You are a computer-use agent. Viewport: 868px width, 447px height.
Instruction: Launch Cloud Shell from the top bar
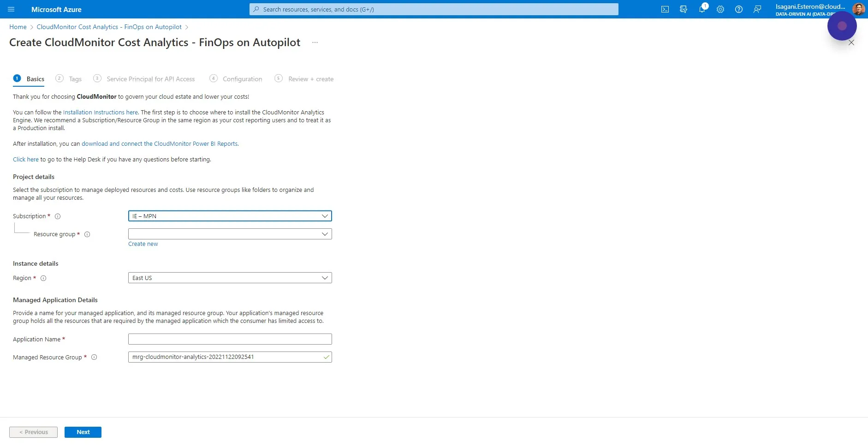coord(665,9)
